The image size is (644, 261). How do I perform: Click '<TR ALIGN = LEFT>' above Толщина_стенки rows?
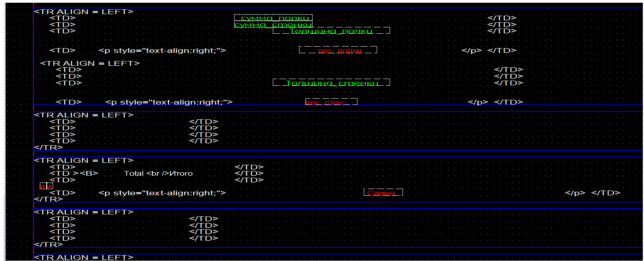tap(90, 63)
